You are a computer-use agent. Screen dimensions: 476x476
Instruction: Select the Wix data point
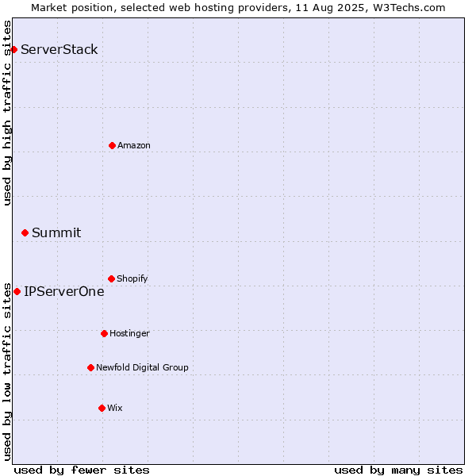[102, 408]
